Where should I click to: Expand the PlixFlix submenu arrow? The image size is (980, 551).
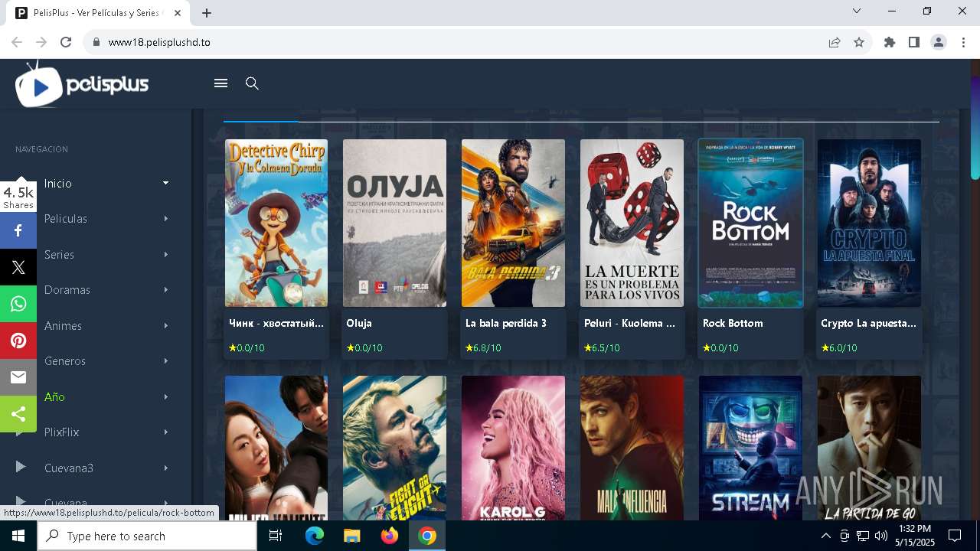click(165, 432)
